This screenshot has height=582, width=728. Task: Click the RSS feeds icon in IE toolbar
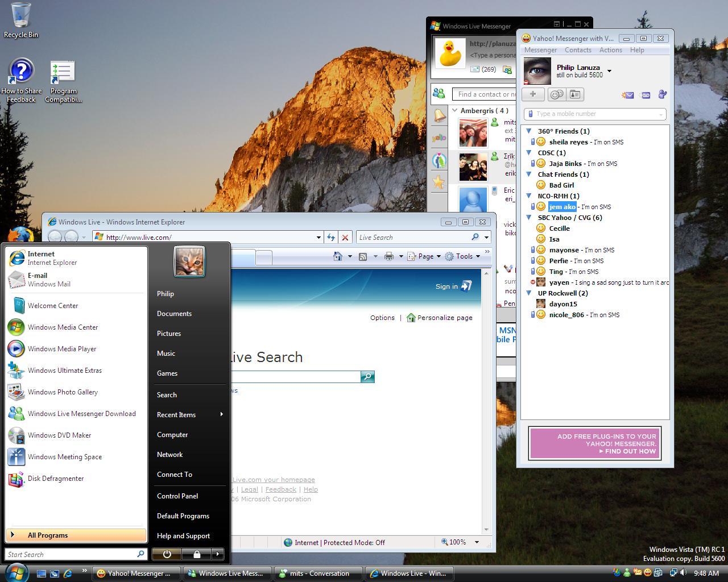coord(362,256)
